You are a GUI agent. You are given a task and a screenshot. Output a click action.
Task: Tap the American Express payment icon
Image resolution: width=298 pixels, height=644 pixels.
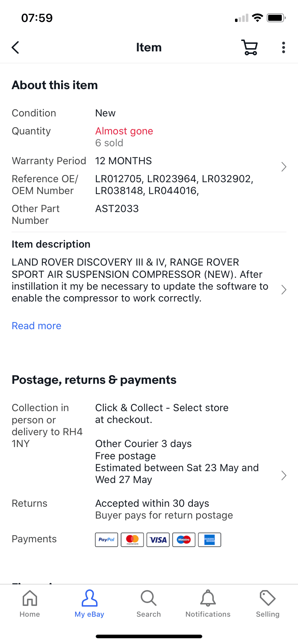[x=209, y=540]
